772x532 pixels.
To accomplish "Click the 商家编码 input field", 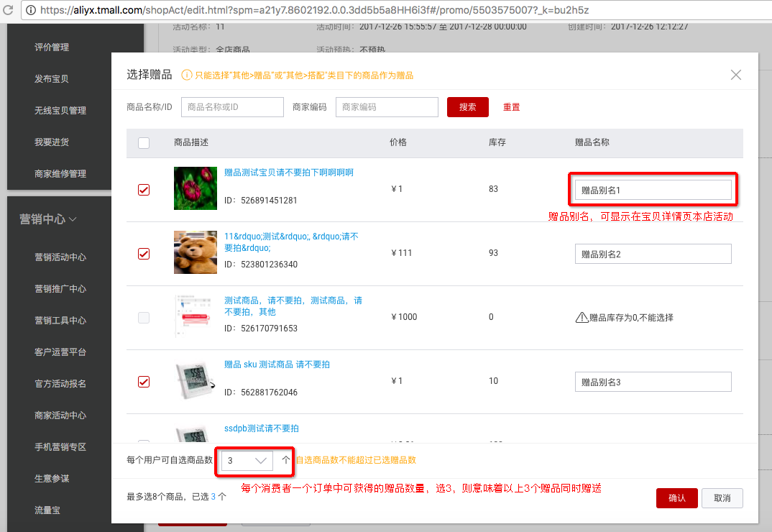I will point(387,107).
